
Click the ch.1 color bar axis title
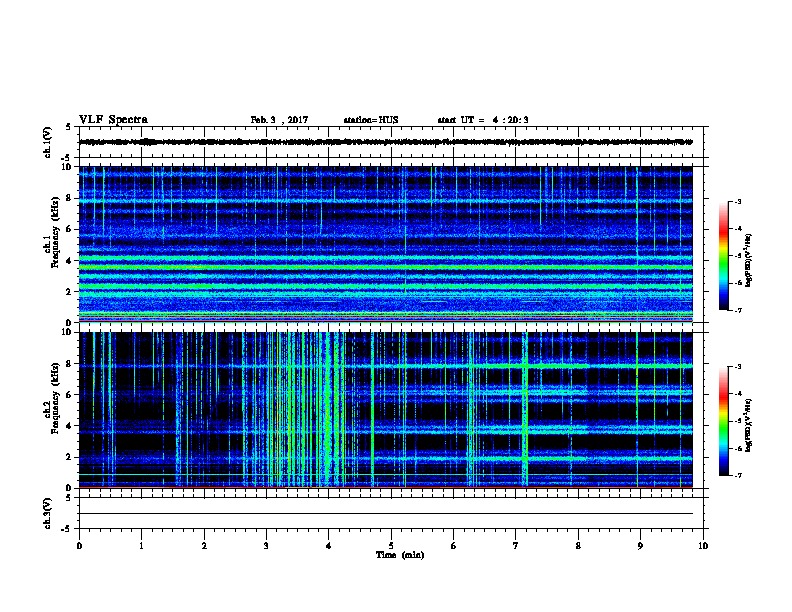tap(749, 260)
